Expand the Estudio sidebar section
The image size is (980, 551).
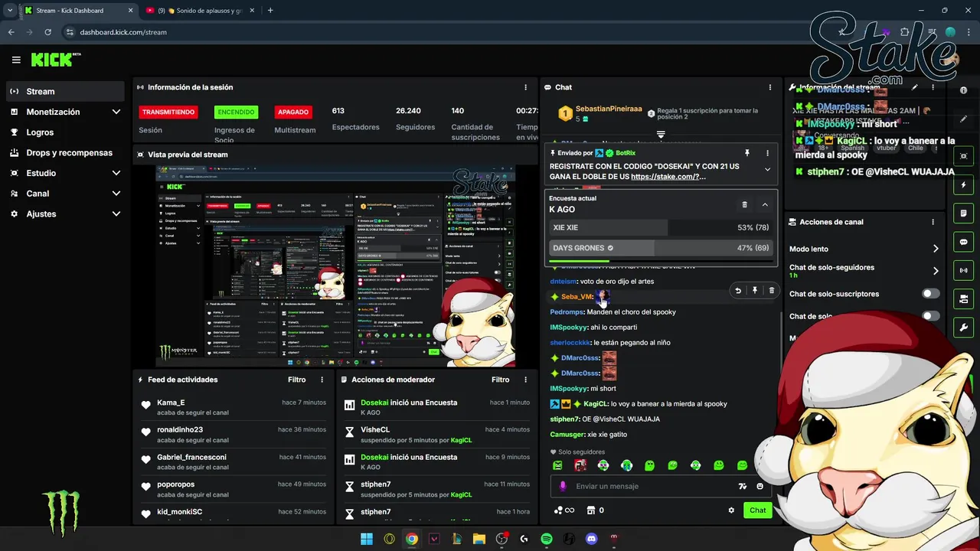116,173
